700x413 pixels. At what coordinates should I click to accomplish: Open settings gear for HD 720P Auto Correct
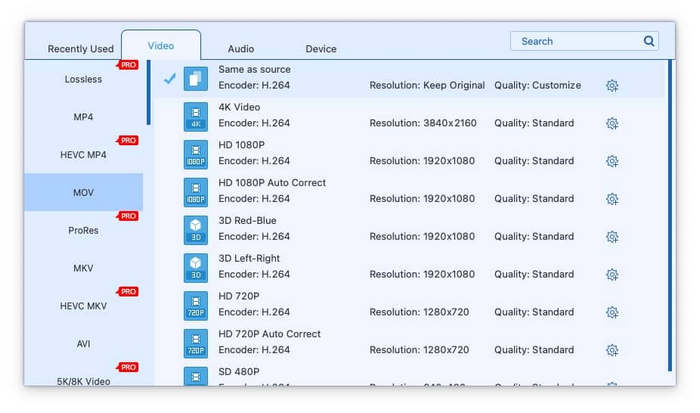click(612, 351)
